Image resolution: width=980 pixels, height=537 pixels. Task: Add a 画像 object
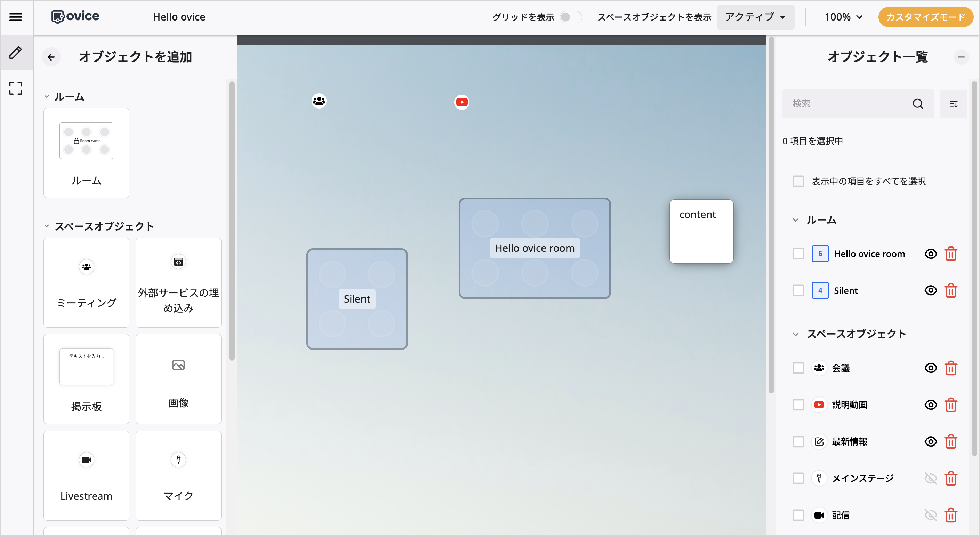tap(178, 379)
